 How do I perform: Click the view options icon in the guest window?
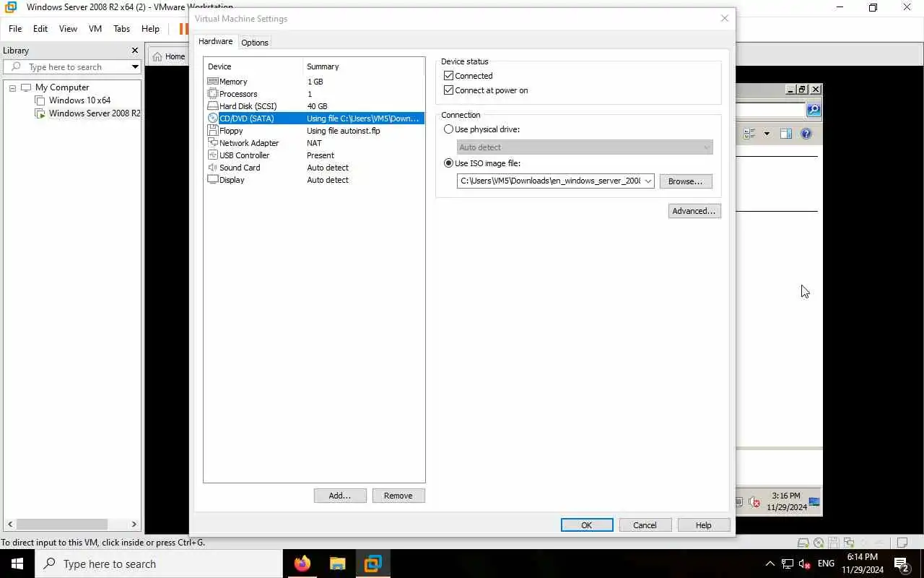[x=749, y=134]
